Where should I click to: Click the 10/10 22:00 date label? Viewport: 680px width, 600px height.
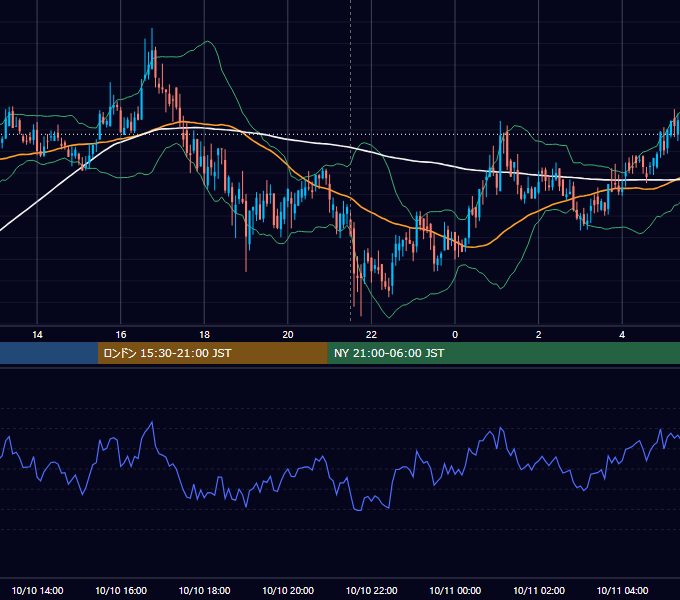371,590
